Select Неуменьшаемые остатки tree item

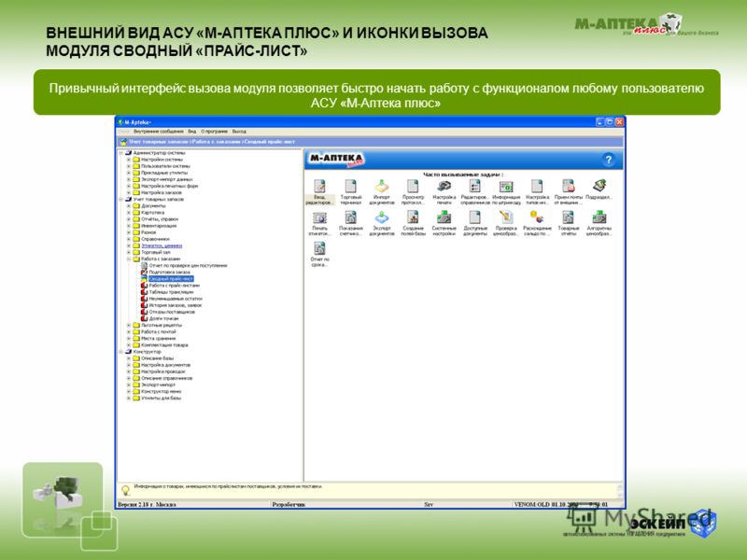click(176, 299)
